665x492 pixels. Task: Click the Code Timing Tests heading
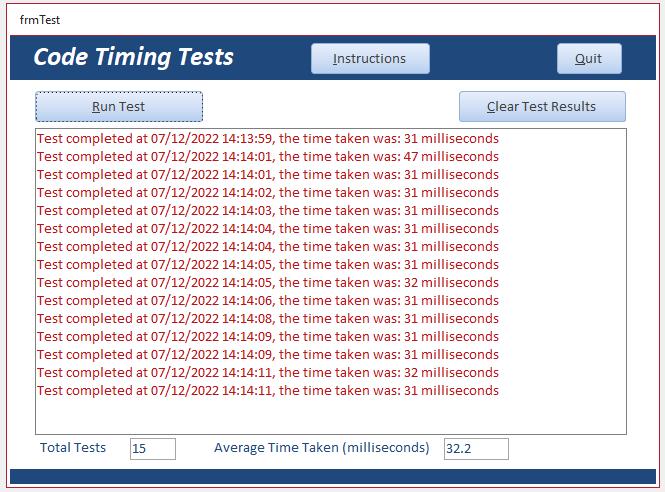134,58
